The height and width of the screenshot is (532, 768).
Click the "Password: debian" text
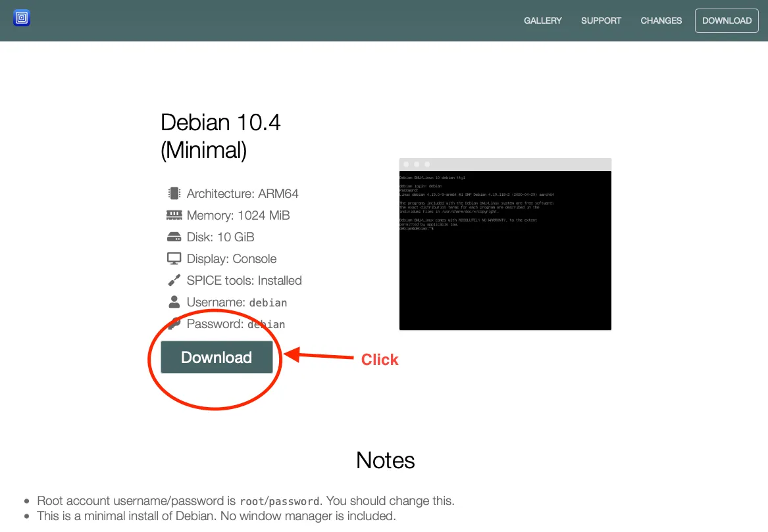[236, 324]
